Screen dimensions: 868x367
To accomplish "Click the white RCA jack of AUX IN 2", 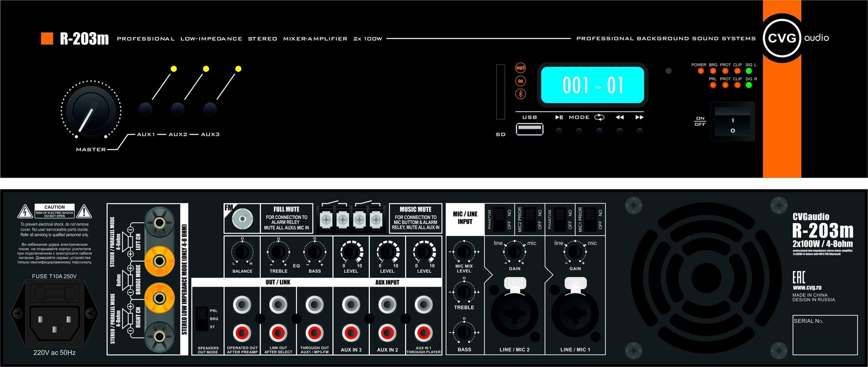I will pos(388,305).
